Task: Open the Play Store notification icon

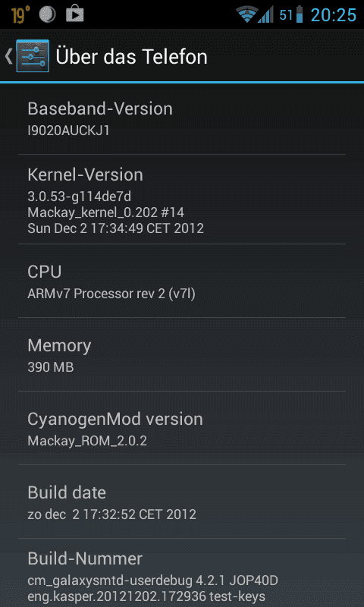Action: [x=75, y=14]
